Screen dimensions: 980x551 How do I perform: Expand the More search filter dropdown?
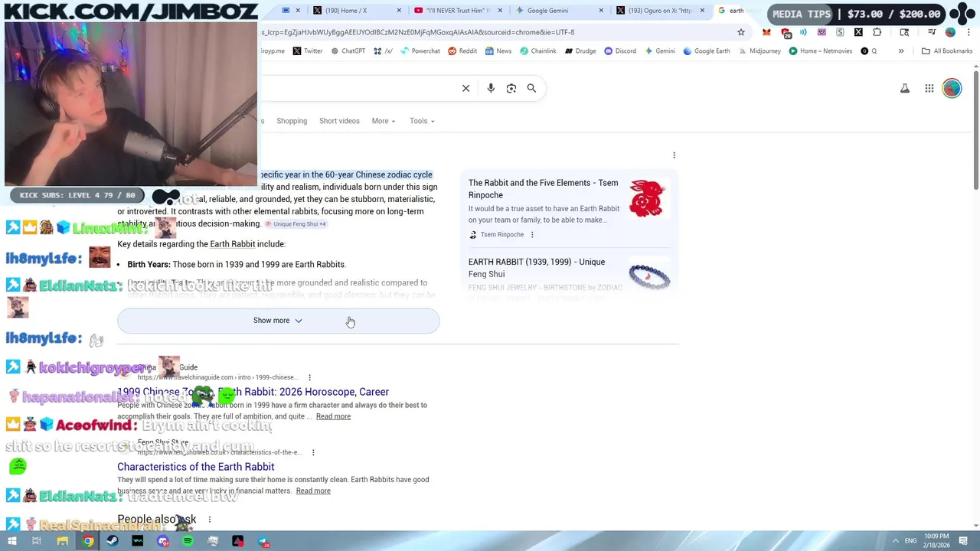click(x=384, y=121)
